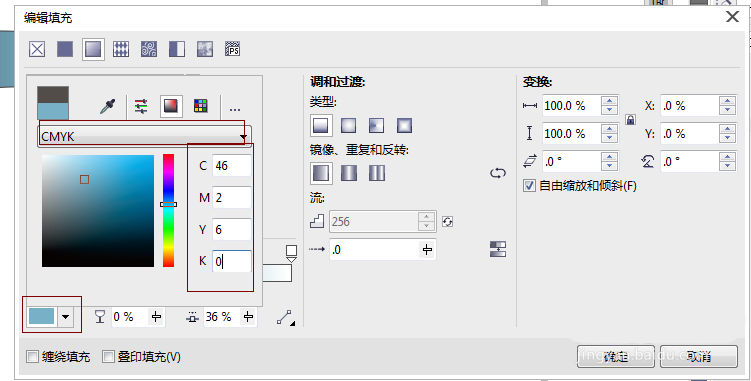751x381 pixels.
Task: Open the CMYK color model dropdown
Action: coord(145,137)
